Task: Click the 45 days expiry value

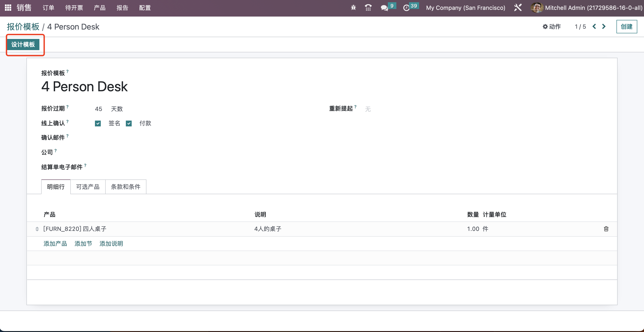Action: coord(99,109)
